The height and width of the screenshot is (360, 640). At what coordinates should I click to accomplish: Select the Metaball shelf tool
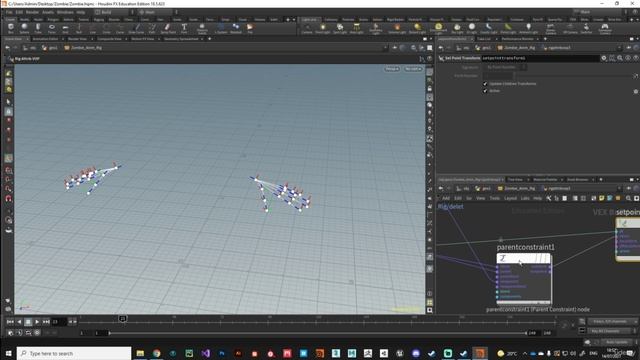[x=236, y=28]
